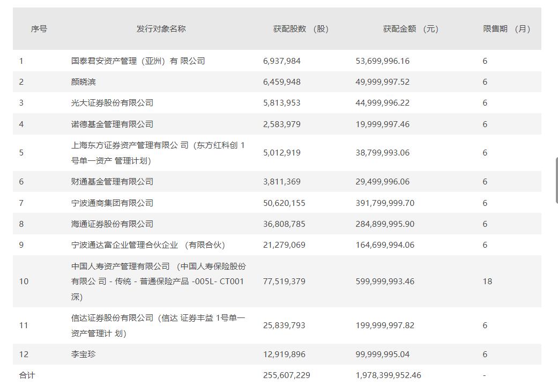Image resolution: width=558 pixels, height=392 pixels.
Task: Select 财通基金管理有限公司 cell
Action: [x=112, y=182]
